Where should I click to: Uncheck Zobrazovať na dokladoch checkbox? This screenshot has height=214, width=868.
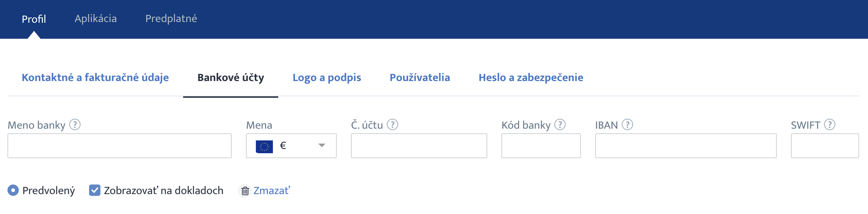coord(95,191)
